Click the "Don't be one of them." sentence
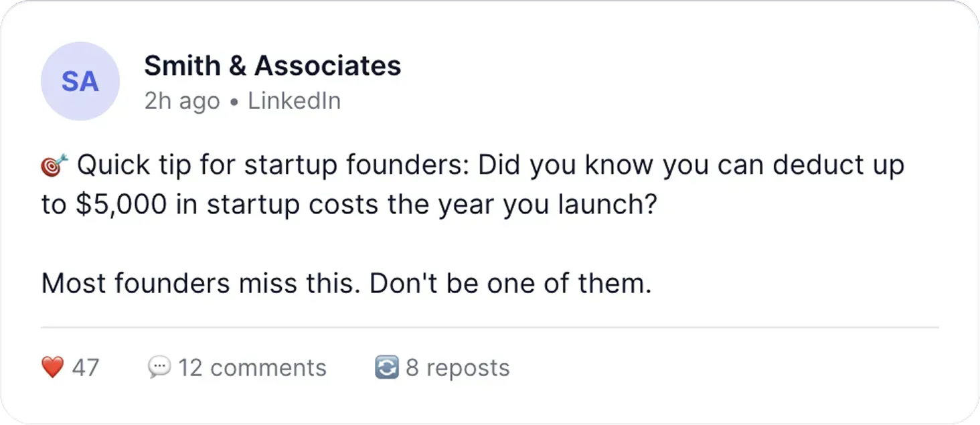 (510, 284)
